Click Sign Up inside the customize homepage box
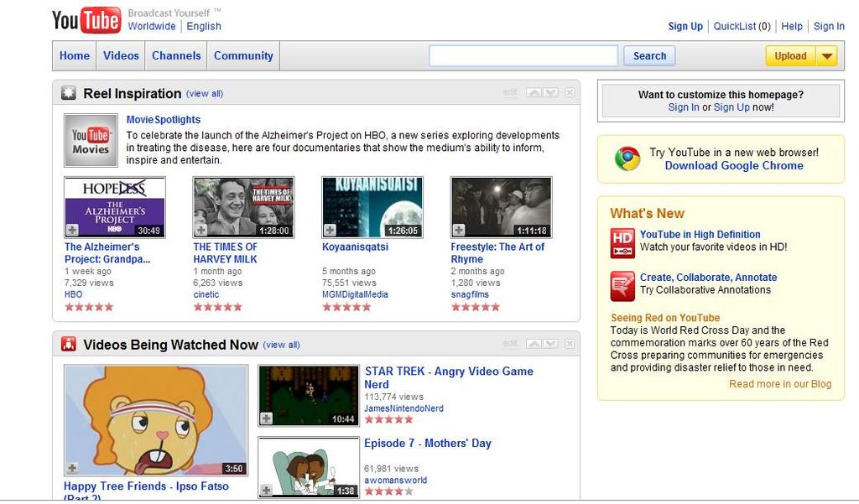Image resolution: width=859 pixels, height=504 pixels. coord(731,107)
